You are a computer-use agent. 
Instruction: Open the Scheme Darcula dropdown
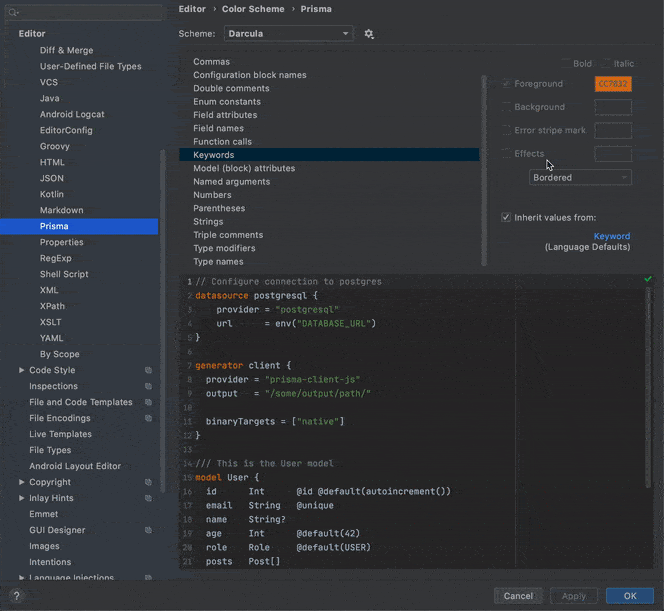(x=288, y=34)
